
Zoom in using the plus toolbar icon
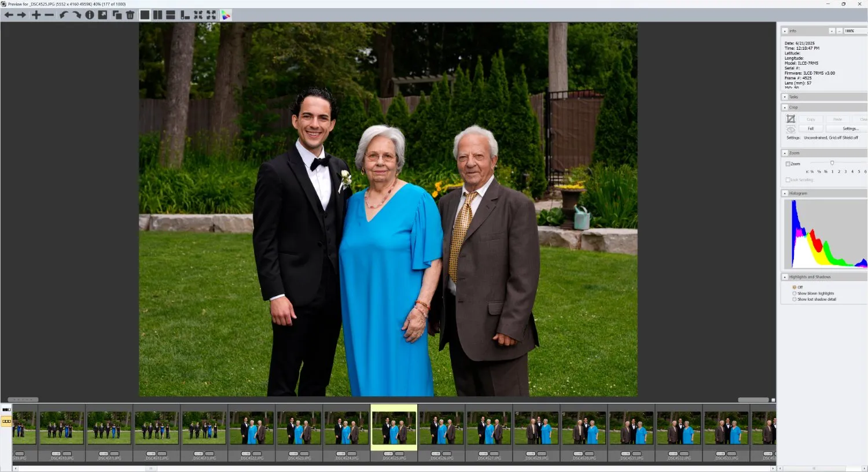click(x=36, y=14)
